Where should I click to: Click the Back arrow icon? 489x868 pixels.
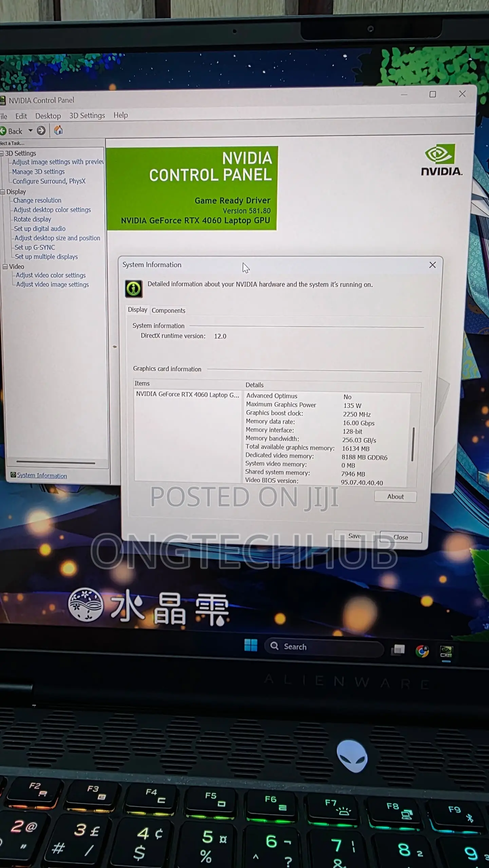point(3,131)
